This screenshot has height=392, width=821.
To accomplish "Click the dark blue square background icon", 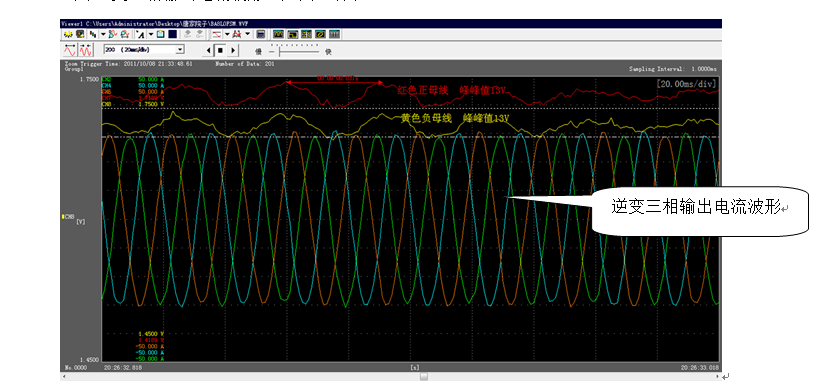I will pyautogui.click(x=172, y=34).
